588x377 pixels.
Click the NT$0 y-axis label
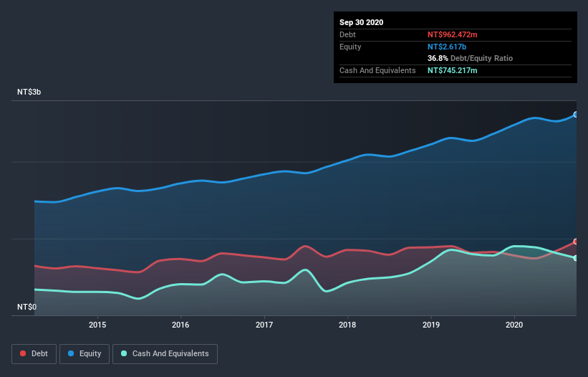pos(27,307)
